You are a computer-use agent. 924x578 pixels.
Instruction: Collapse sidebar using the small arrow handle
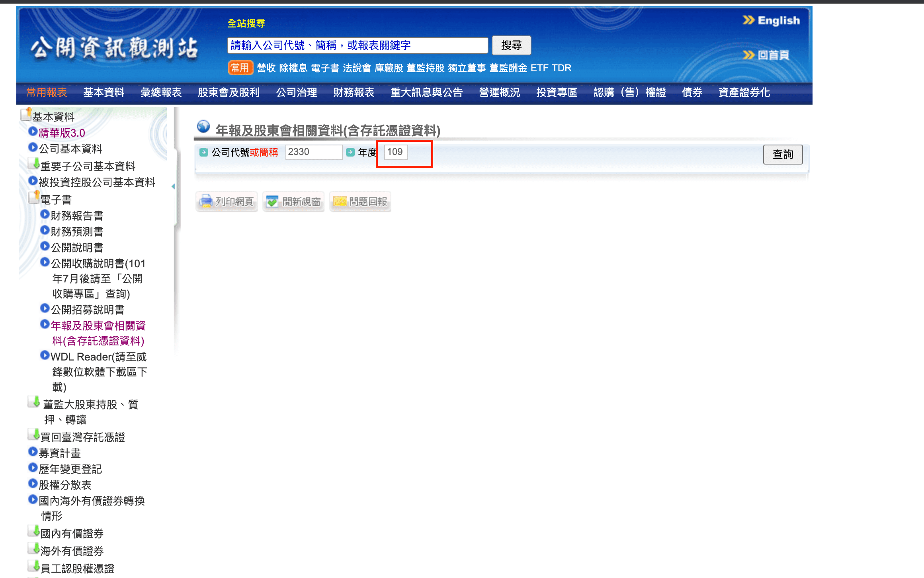click(173, 186)
